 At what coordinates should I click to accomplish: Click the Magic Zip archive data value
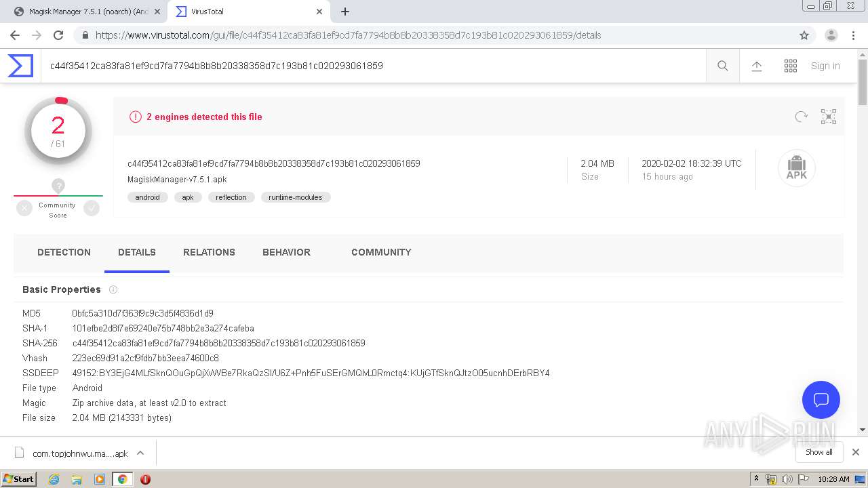click(x=149, y=403)
